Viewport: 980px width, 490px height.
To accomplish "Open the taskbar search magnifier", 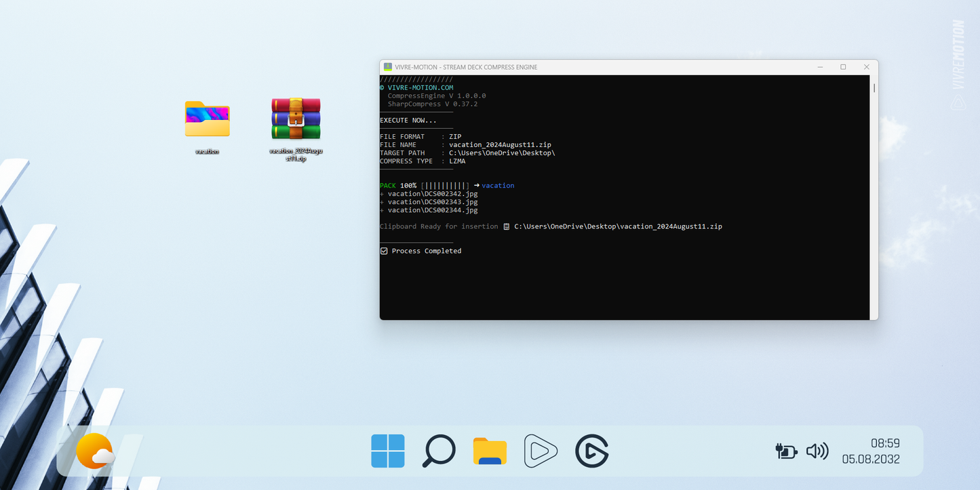I will click(x=439, y=451).
